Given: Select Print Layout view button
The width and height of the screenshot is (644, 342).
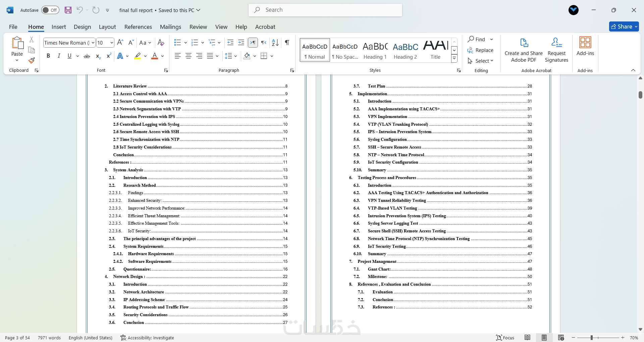Looking at the screenshot, I should pos(544,338).
